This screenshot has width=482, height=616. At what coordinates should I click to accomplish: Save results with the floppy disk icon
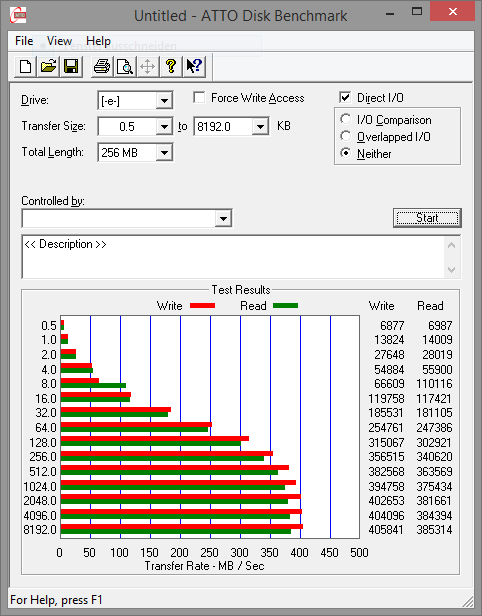tap(71, 66)
